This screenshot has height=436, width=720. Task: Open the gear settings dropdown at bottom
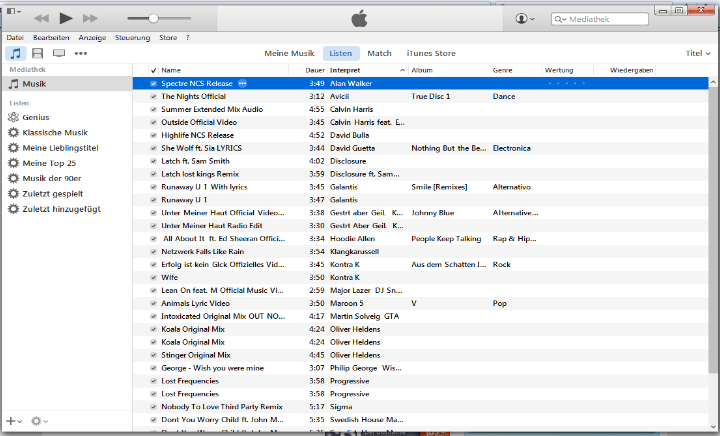[39, 422]
